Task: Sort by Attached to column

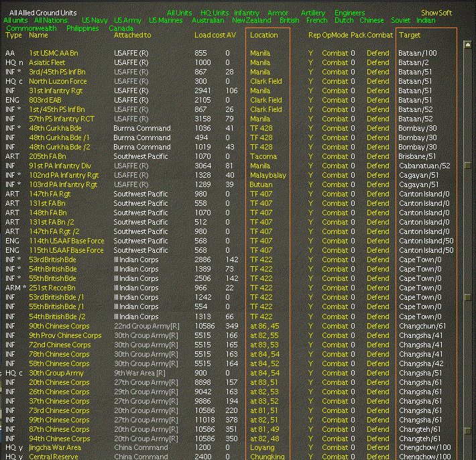Action: 132,36
